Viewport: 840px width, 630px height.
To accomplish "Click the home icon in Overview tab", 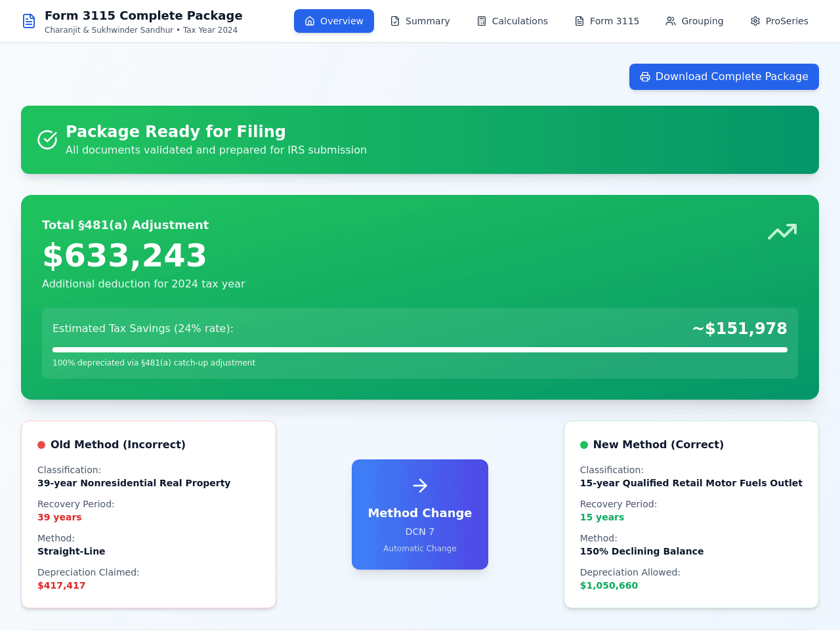I will point(310,21).
